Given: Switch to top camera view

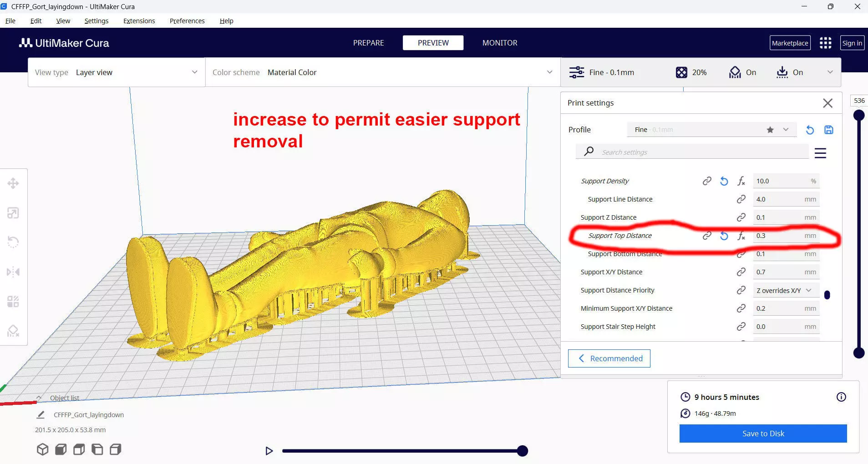Looking at the screenshot, I should (79, 449).
